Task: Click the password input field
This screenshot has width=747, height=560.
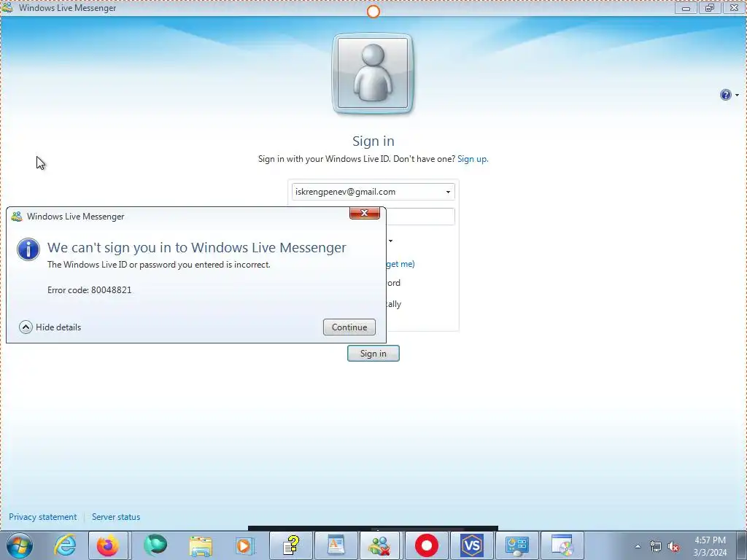Action: (x=420, y=217)
